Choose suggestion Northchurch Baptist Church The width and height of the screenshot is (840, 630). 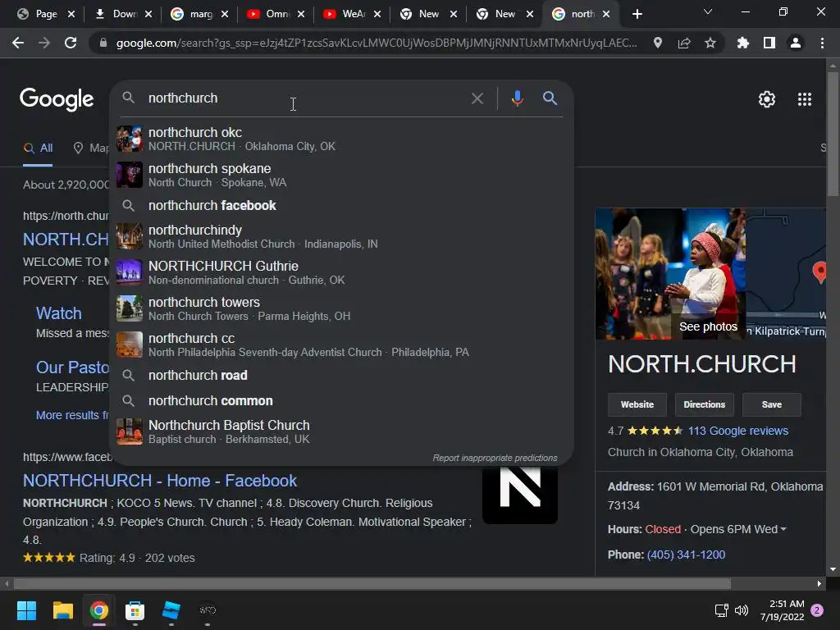click(x=341, y=431)
